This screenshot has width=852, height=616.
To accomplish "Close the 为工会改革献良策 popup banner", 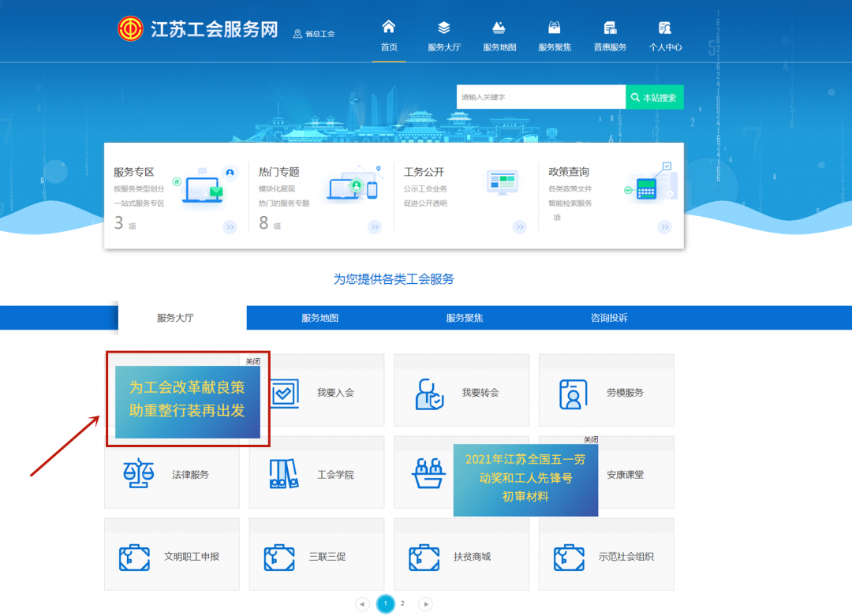I will click(x=252, y=361).
